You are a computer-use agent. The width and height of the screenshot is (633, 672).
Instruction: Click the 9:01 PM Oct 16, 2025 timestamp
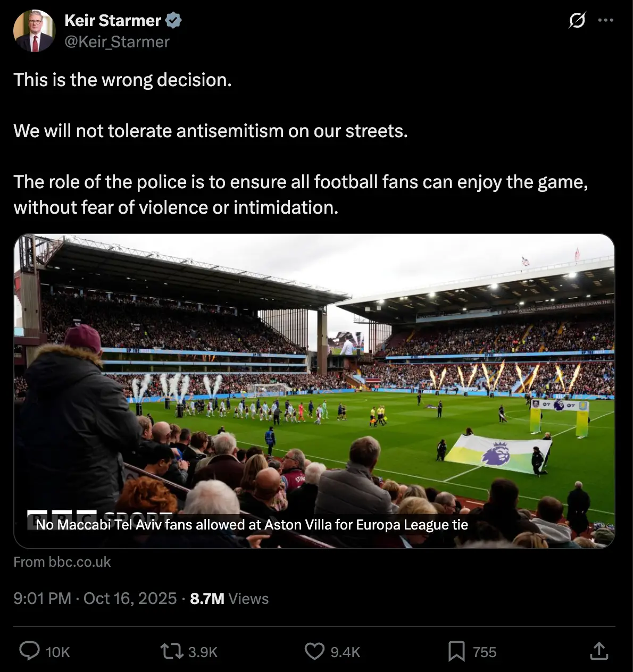pyautogui.click(x=95, y=599)
